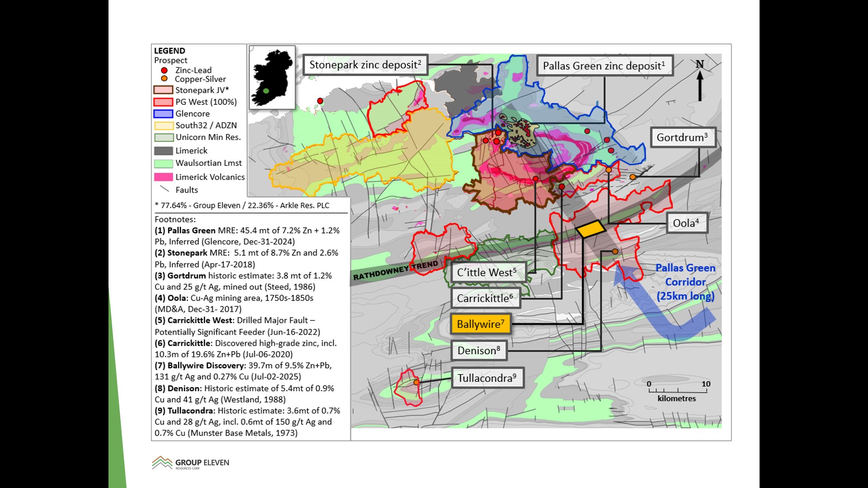Viewport: 868px width, 488px height.
Task: Click the Limerick Volcanics pink swatch
Action: point(163,177)
